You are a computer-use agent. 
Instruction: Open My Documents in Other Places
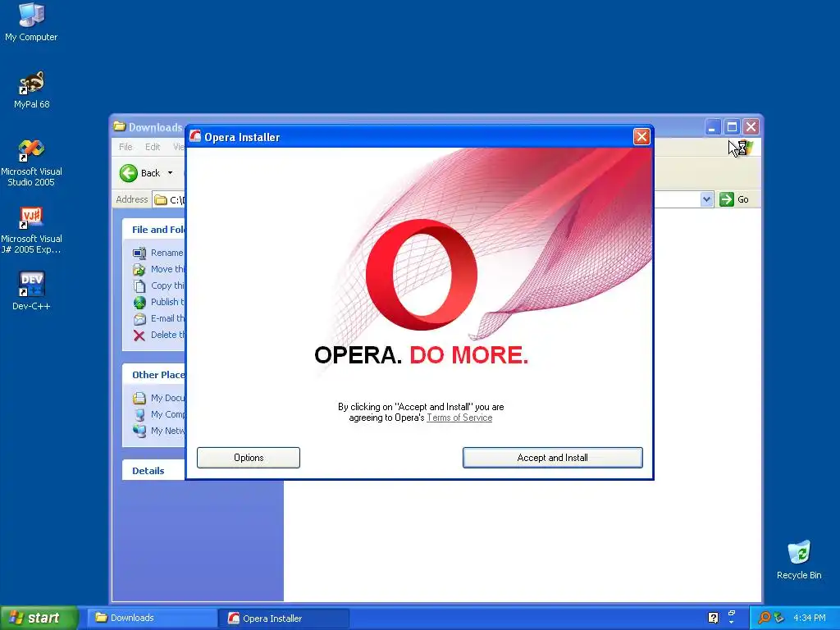pos(159,398)
